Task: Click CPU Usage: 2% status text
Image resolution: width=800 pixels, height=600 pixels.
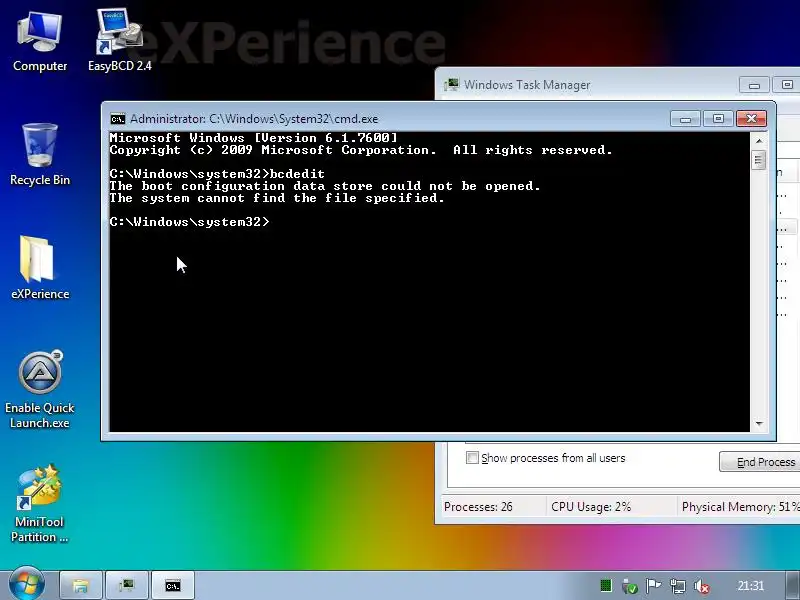Action: click(x=591, y=507)
